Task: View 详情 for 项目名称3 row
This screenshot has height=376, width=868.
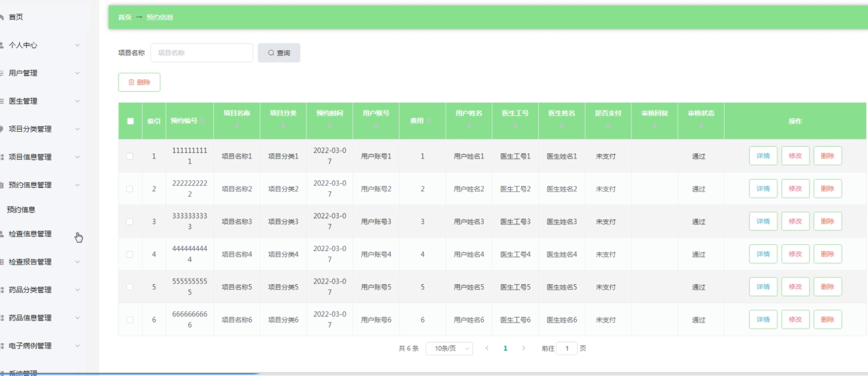Action: 763,222
